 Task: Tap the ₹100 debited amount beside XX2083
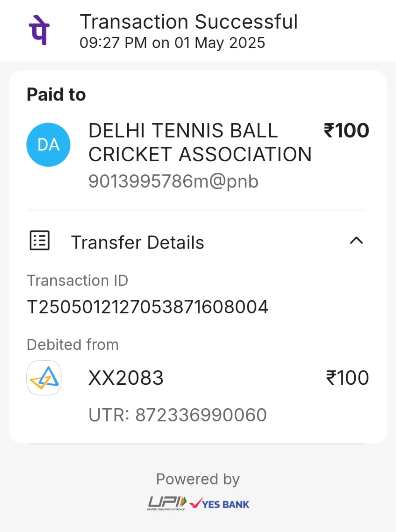tap(347, 378)
